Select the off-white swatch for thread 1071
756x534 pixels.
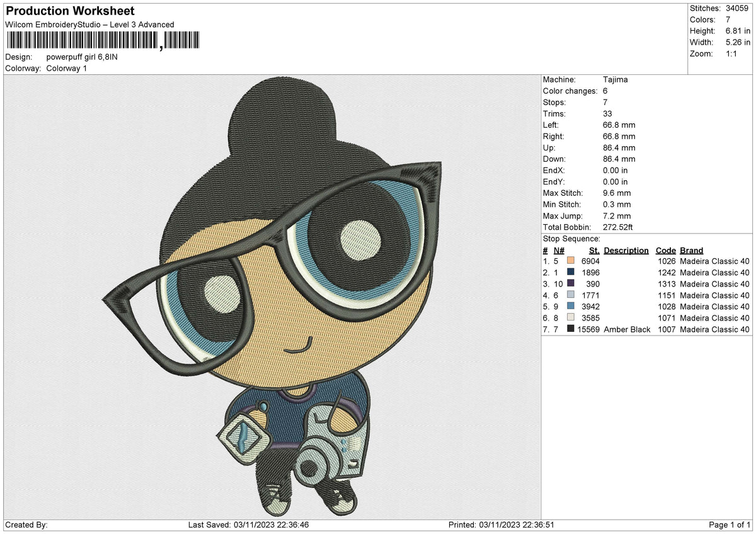(x=571, y=318)
